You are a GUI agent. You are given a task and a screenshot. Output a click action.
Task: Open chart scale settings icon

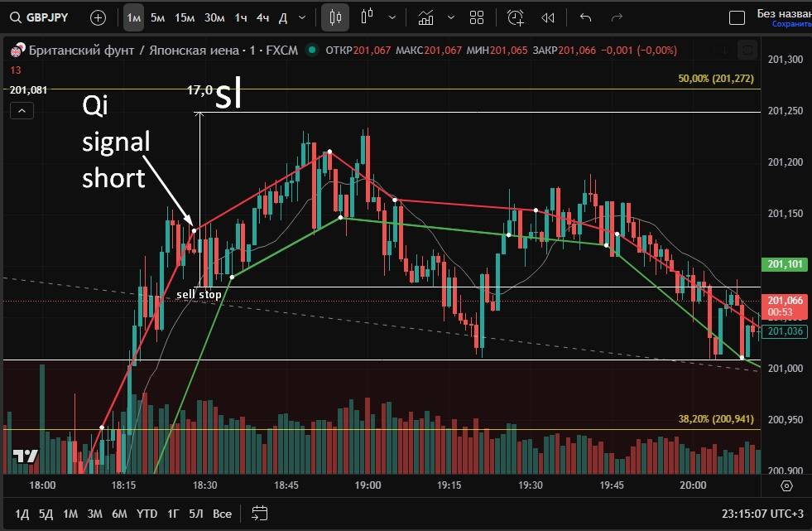point(786,485)
